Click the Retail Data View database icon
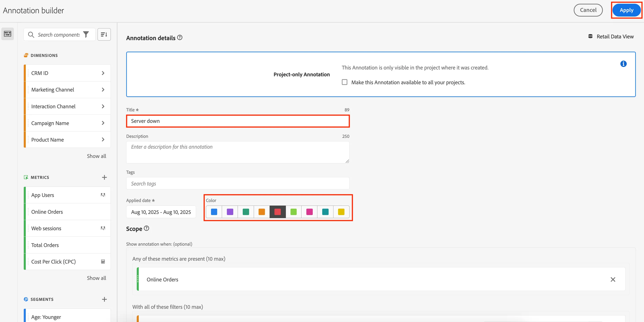 [x=590, y=37]
